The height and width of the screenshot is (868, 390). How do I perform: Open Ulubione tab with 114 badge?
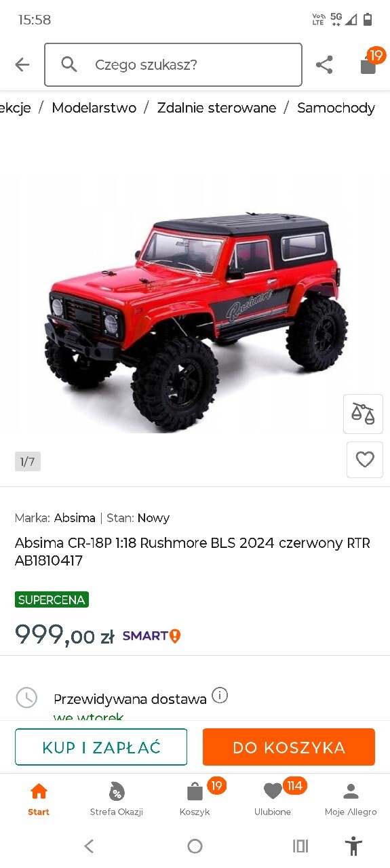point(273,799)
